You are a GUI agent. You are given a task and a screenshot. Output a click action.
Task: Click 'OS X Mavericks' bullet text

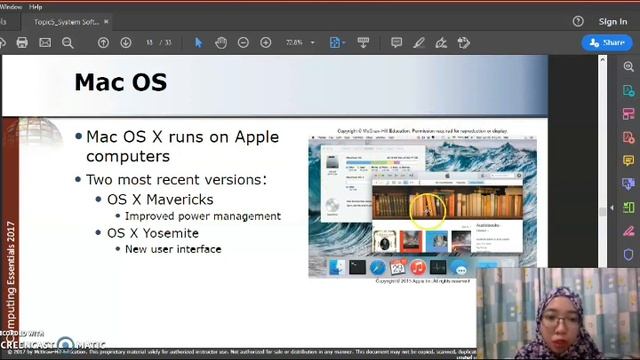tap(160, 200)
